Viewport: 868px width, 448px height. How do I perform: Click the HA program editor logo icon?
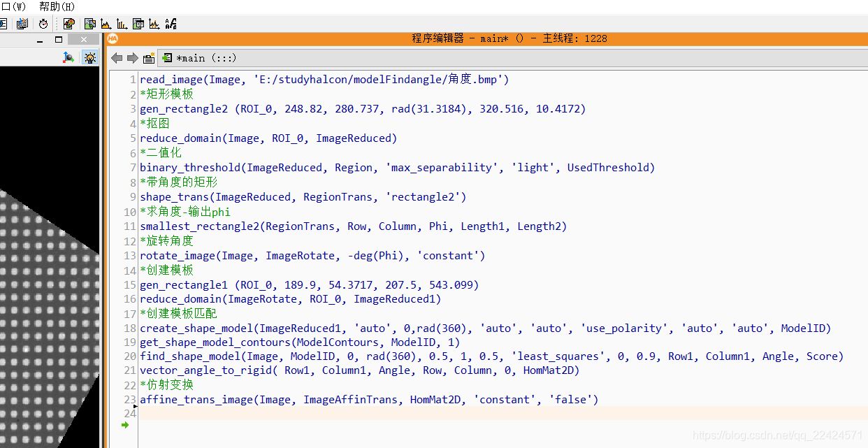tap(113, 39)
